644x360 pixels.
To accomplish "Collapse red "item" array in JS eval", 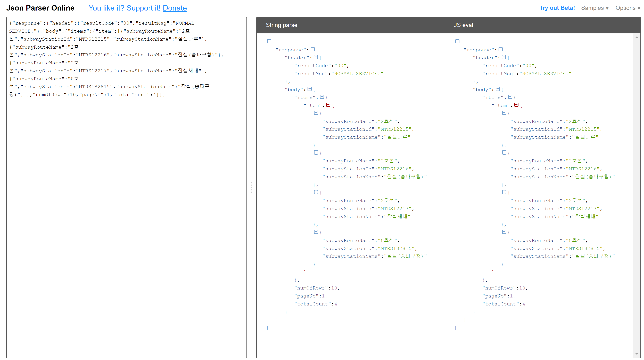I will [516, 105].
